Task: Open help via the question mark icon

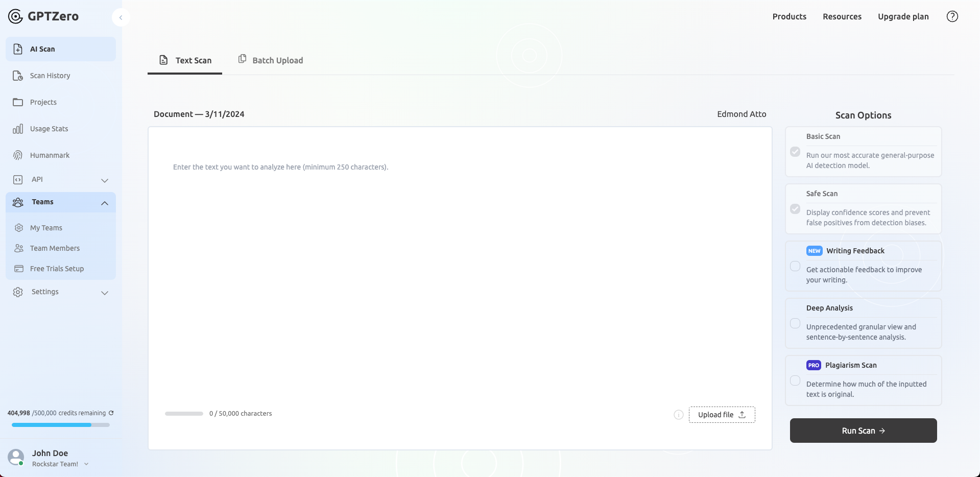Action: [x=952, y=16]
